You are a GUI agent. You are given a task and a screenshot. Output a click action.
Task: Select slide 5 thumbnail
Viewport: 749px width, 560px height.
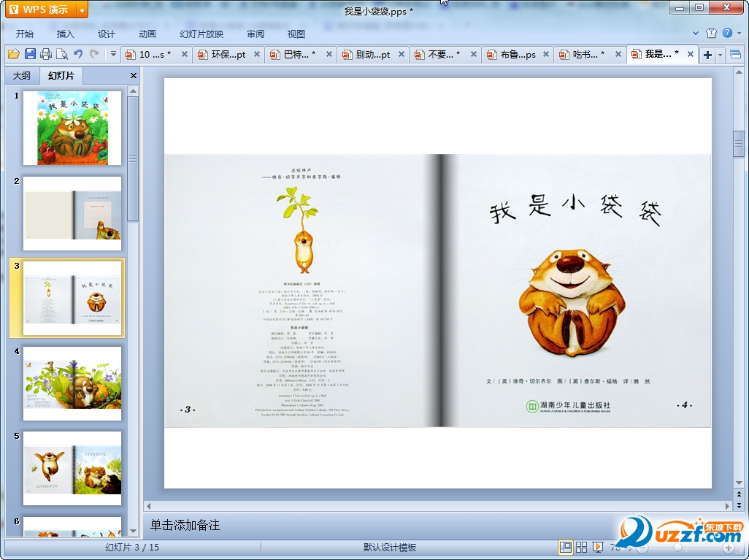72,468
